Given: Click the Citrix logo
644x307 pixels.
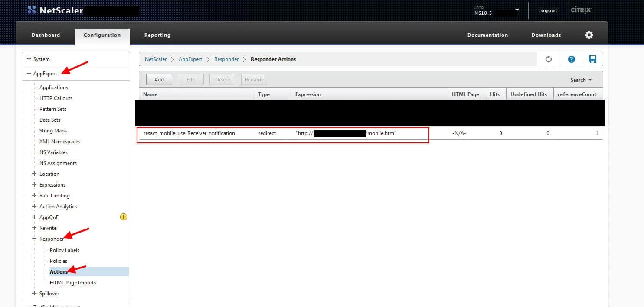Looking at the screenshot, I should pos(581,10).
